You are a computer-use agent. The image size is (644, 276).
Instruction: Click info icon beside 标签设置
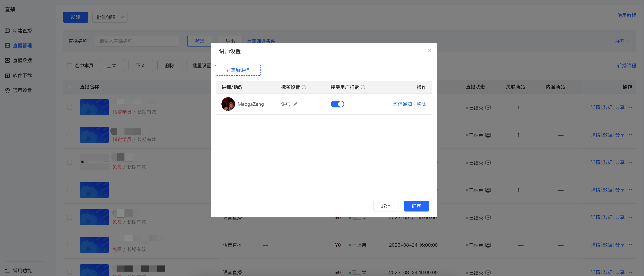[304, 87]
